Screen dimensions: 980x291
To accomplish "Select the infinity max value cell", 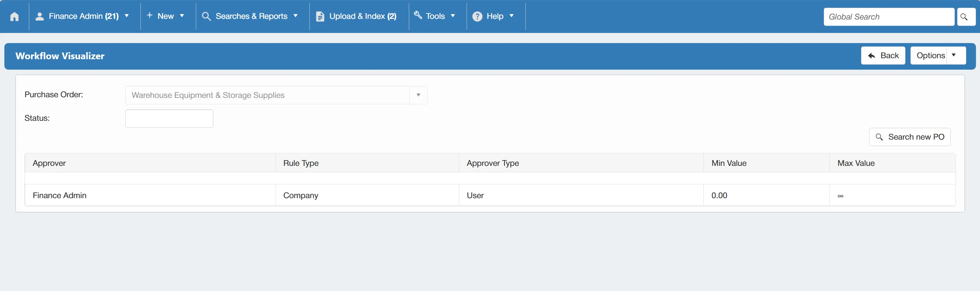I will pos(893,195).
